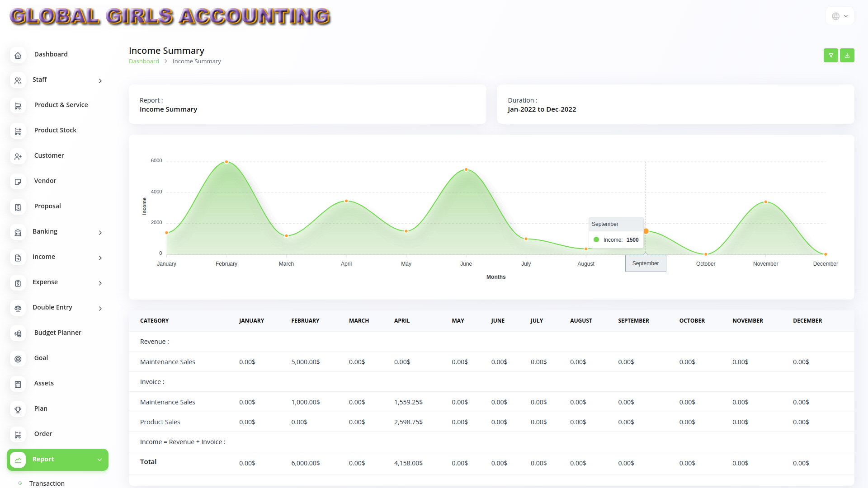Open Transaction report sub-item
Screen dimensions: 868x488
click(x=47, y=483)
